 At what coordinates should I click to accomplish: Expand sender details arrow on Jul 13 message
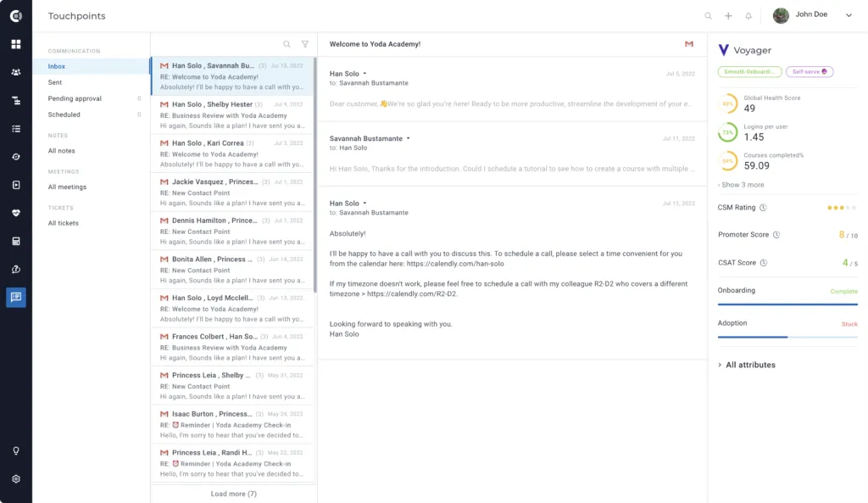[364, 204]
